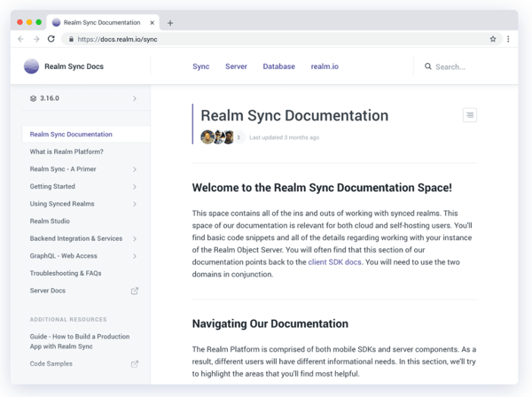Open the Realm Sync - A Primer page
The width and height of the screenshot is (532, 397).
63,169
